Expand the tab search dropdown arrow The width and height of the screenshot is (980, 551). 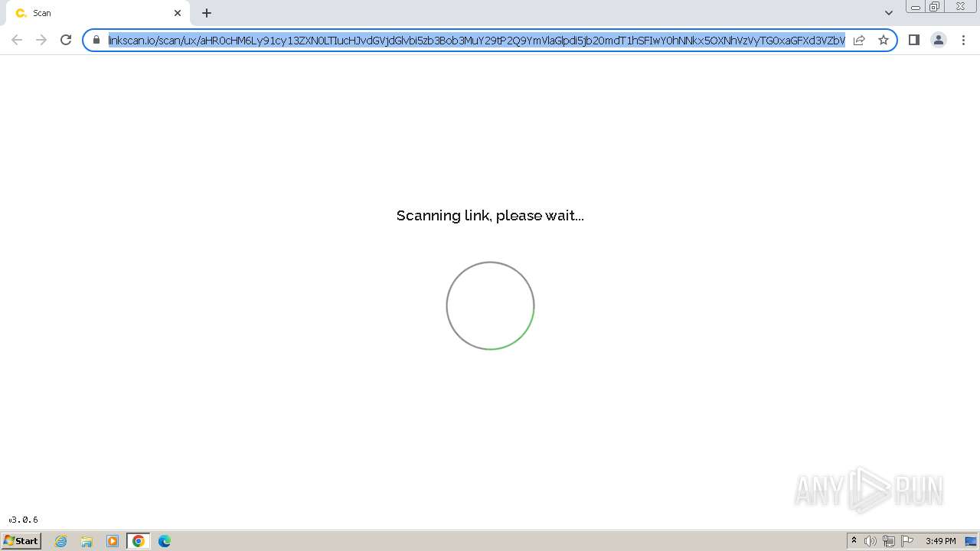pos(889,13)
